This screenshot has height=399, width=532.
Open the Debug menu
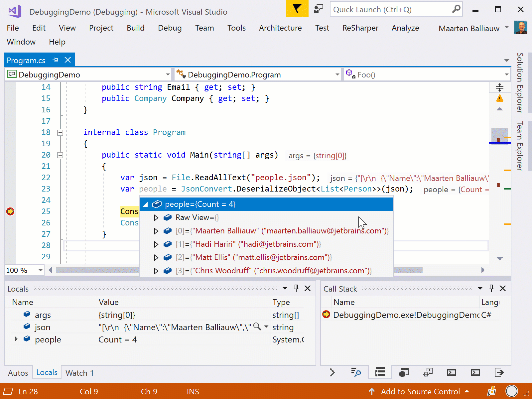[x=170, y=28]
